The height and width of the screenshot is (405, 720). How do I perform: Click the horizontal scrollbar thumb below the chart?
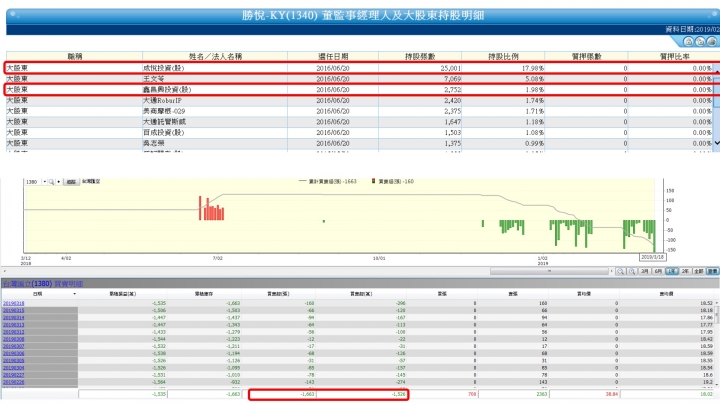click(x=549, y=271)
